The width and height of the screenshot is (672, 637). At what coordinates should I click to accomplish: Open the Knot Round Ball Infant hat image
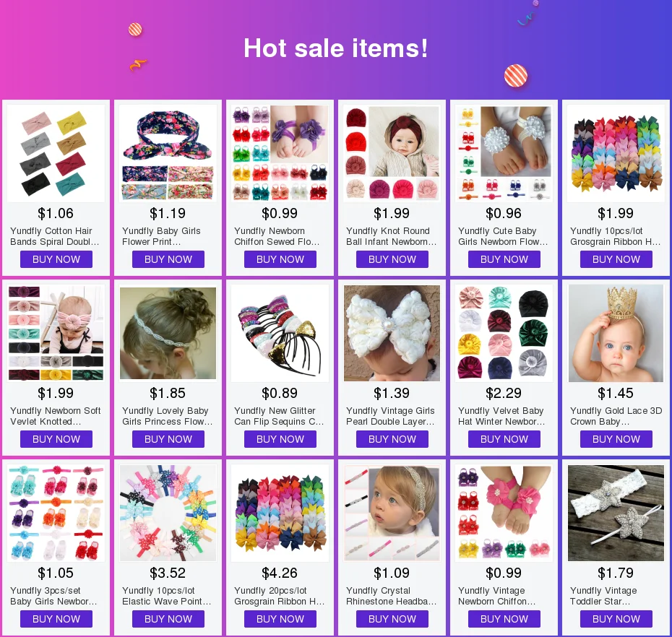coord(392,153)
